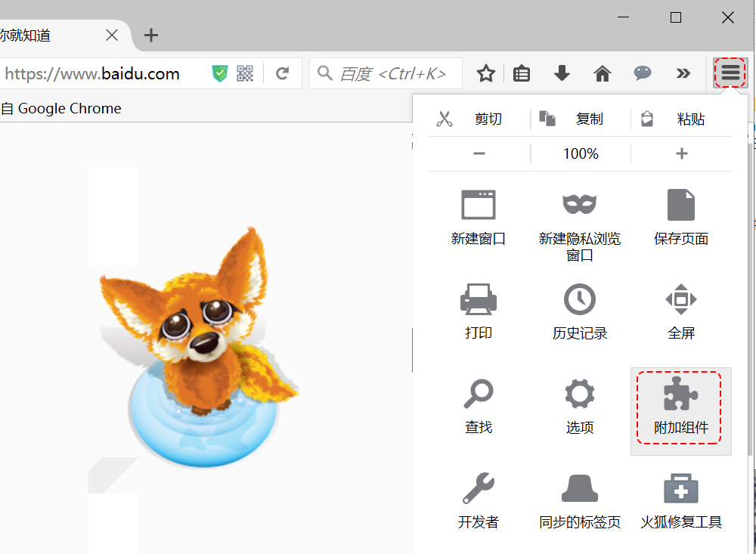Click Save Page (保存页面)

(680, 219)
